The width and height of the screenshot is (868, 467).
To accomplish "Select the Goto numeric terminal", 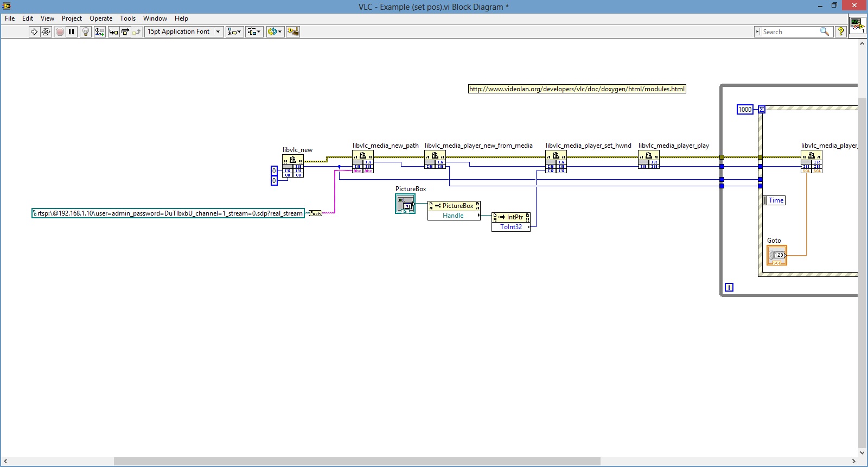I will pyautogui.click(x=777, y=255).
